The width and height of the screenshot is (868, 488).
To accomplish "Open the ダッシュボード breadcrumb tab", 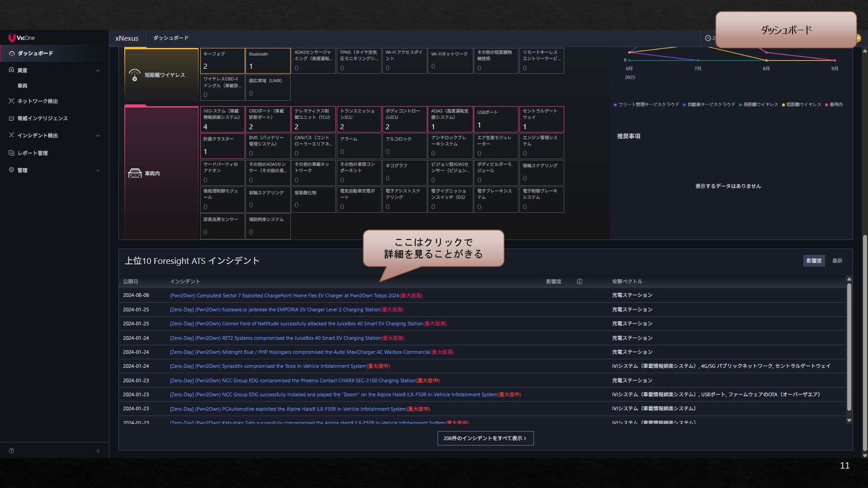I will click(x=170, y=38).
